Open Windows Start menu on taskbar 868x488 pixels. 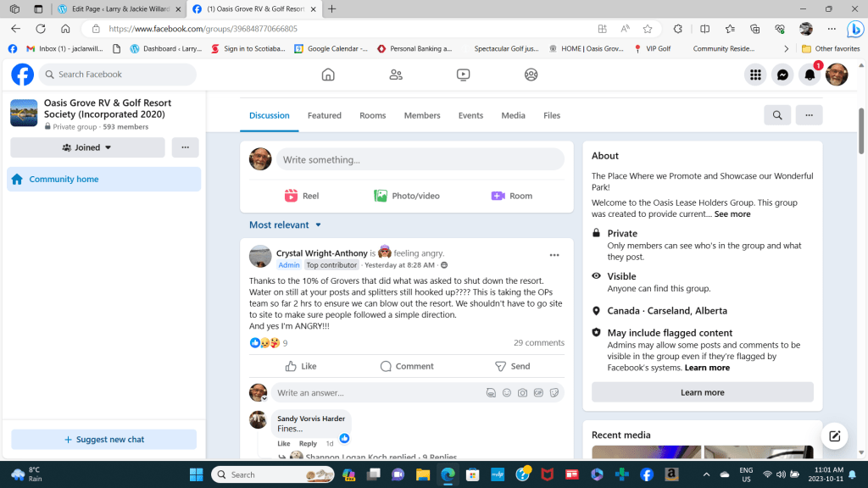tap(197, 474)
